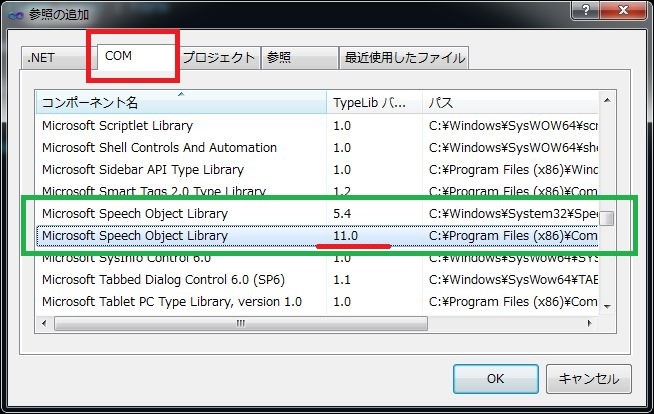
Task: Click vertical scrollbar down arrow
Action: pyautogui.click(x=607, y=307)
